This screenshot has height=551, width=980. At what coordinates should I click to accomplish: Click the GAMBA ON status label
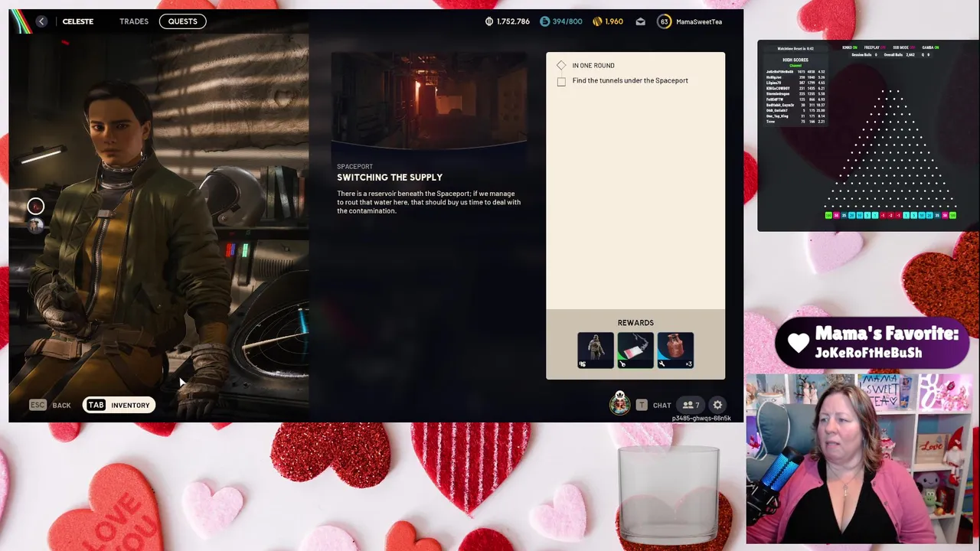point(930,47)
